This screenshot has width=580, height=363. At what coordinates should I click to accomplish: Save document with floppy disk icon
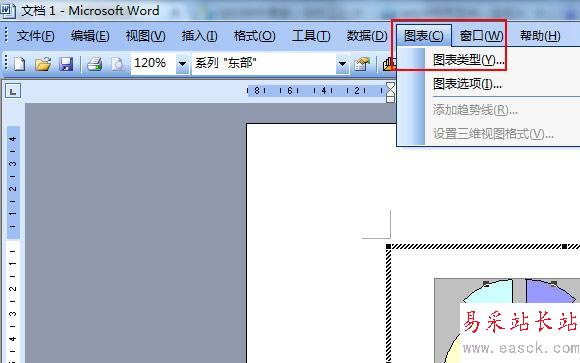66,64
